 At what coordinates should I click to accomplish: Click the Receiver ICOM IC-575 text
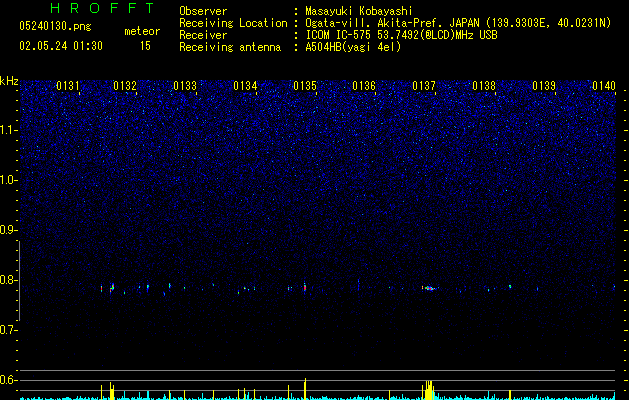coord(401,35)
